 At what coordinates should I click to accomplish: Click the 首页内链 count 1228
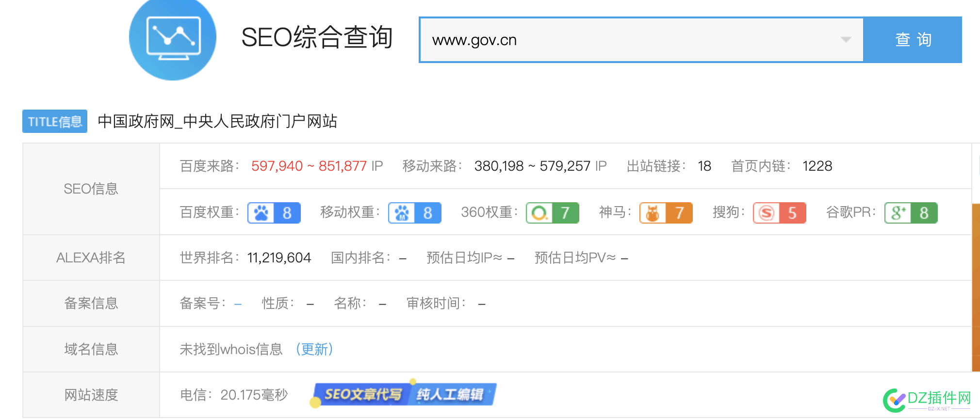click(817, 166)
